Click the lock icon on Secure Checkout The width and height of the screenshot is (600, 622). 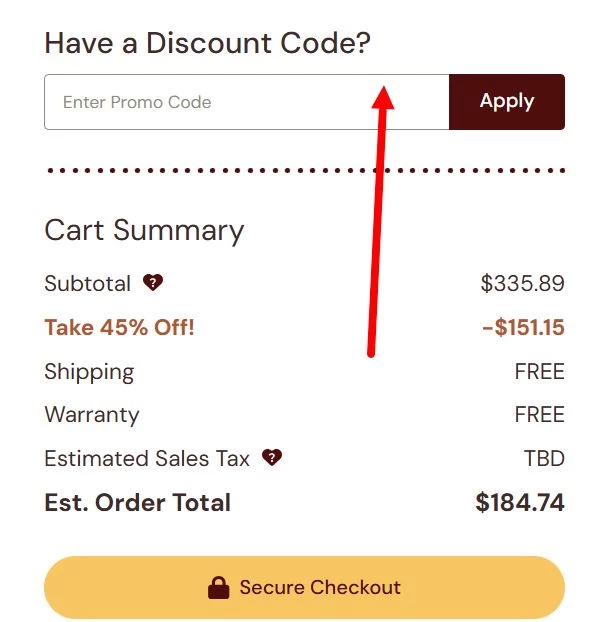pyautogui.click(x=219, y=588)
